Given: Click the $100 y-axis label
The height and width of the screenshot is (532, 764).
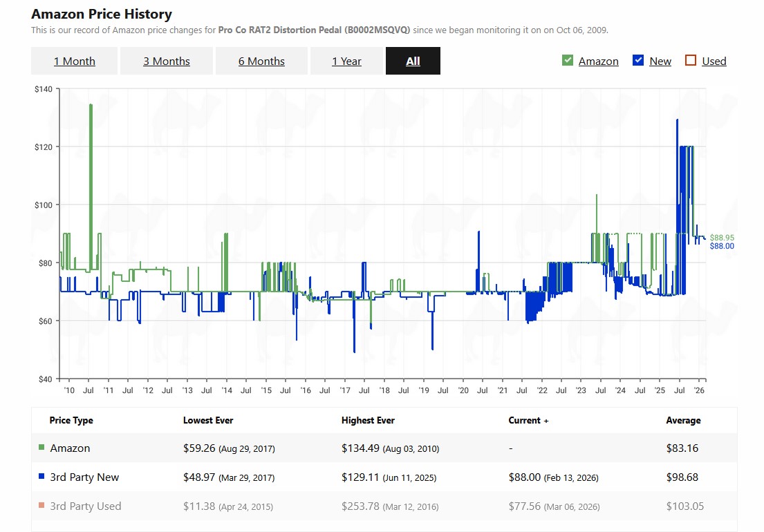Looking at the screenshot, I should click(x=44, y=205).
